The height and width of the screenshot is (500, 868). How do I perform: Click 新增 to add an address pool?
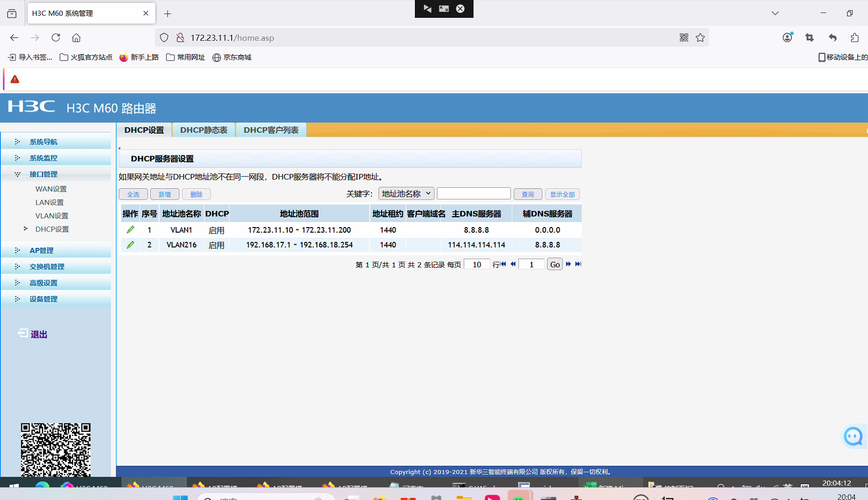pos(165,194)
